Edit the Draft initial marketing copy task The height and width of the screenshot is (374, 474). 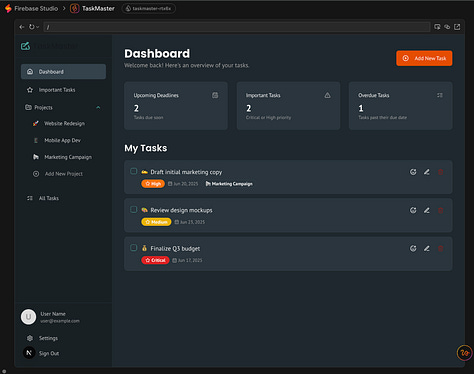(x=427, y=172)
